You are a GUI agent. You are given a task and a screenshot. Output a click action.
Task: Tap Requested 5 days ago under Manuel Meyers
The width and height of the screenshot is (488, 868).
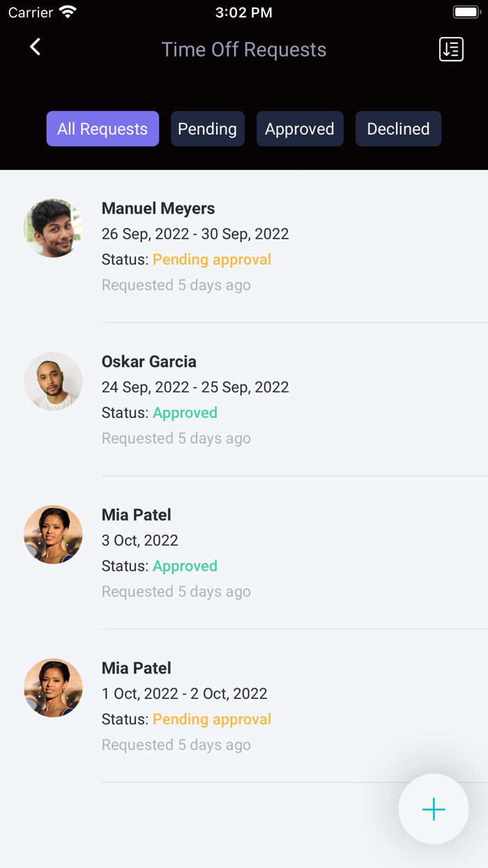click(176, 285)
